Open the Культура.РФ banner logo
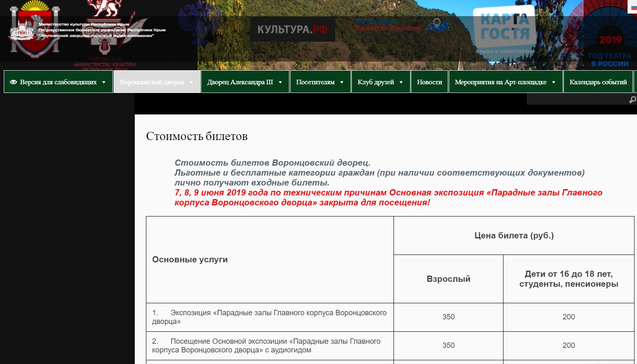Screen dimensions: 637x364 pyautogui.click(x=292, y=29)
